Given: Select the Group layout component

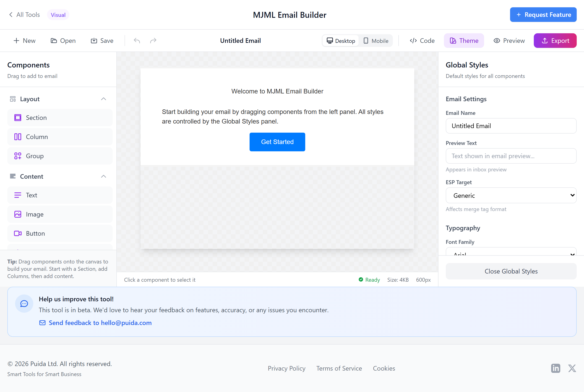Looking at the screenshot, I should point(60,156).
